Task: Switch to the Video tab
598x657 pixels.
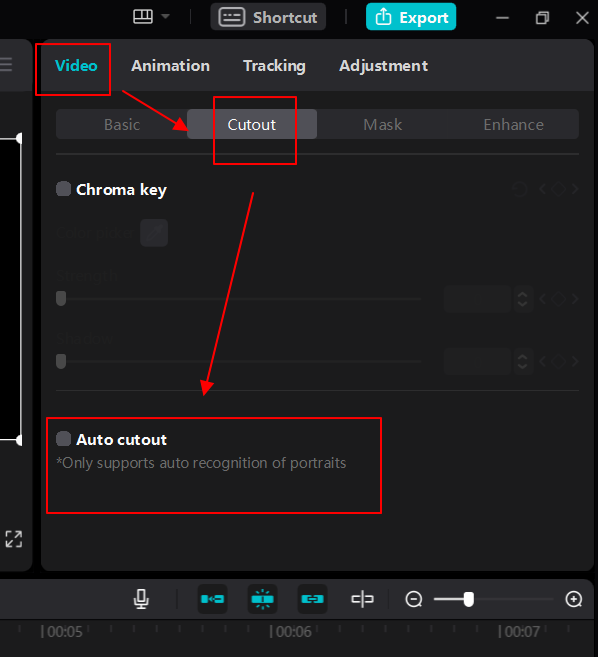Action: pyautogui.click(x=76, y=66)
